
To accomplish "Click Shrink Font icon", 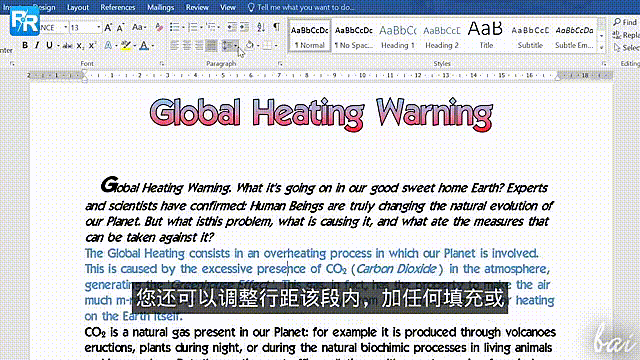I will pyautogui.click(x=120, y=27).
